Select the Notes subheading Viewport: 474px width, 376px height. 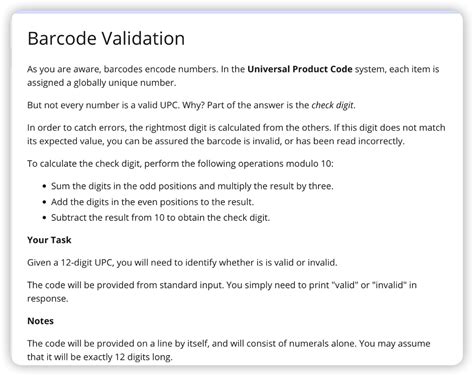coord(40,321)
